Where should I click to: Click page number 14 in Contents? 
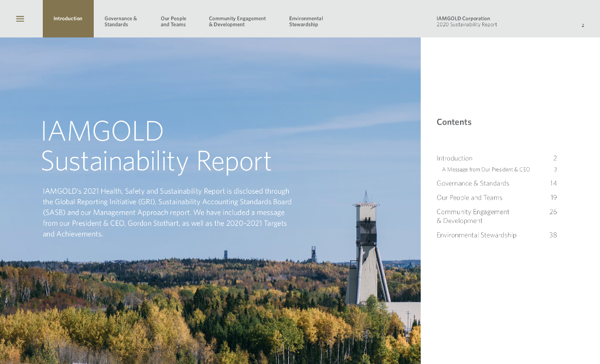tap(553, 183)
